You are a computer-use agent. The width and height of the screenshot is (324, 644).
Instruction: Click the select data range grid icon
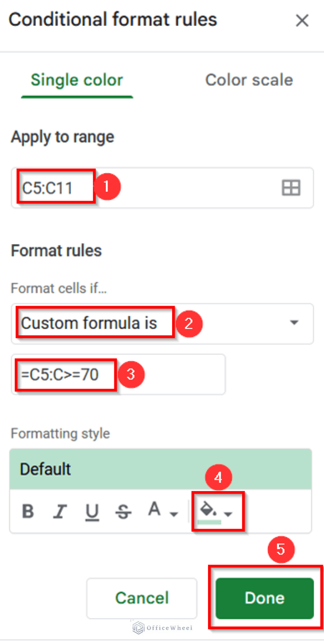click(x=291, y=187)
